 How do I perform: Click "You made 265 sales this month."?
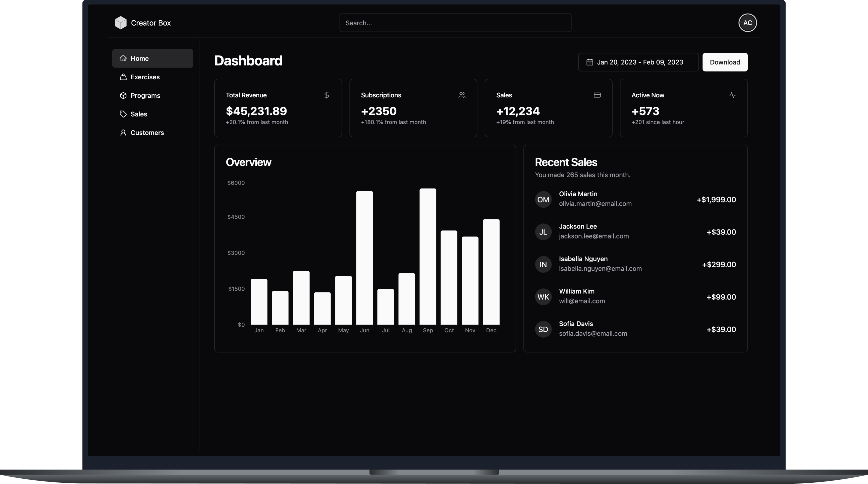point(583,175)
